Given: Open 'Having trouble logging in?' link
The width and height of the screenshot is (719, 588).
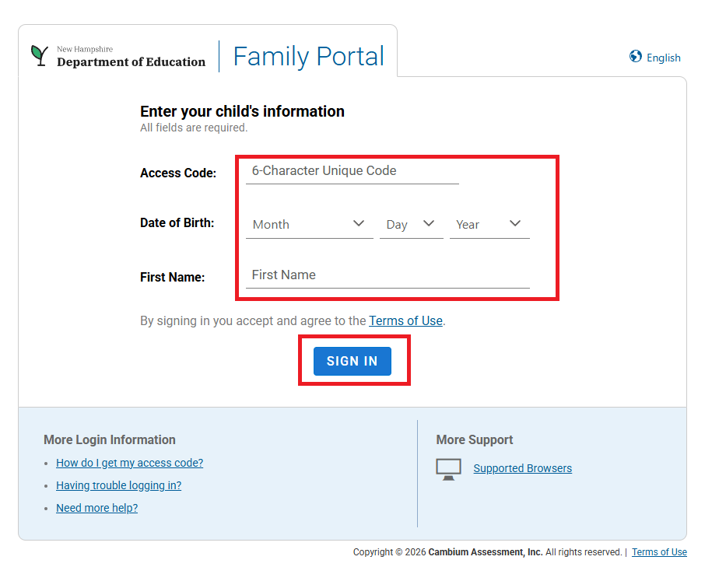Looking at the screenshot, I should 118,485.
